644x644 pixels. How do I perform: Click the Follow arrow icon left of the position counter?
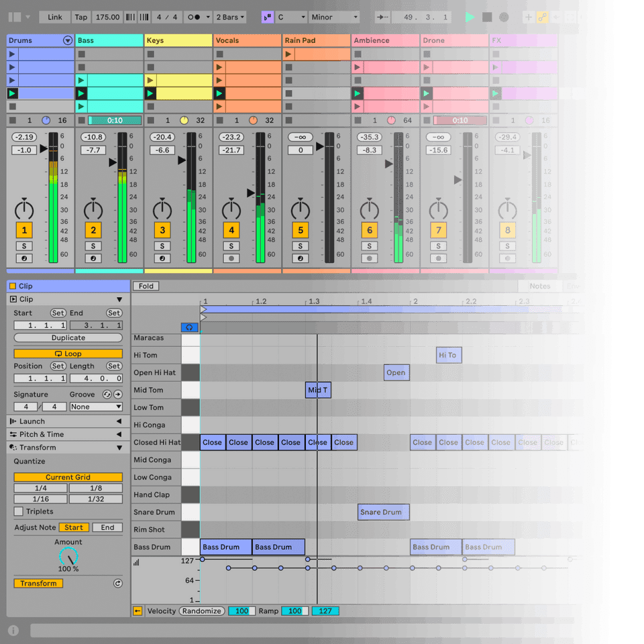click(x=381, y=17)
